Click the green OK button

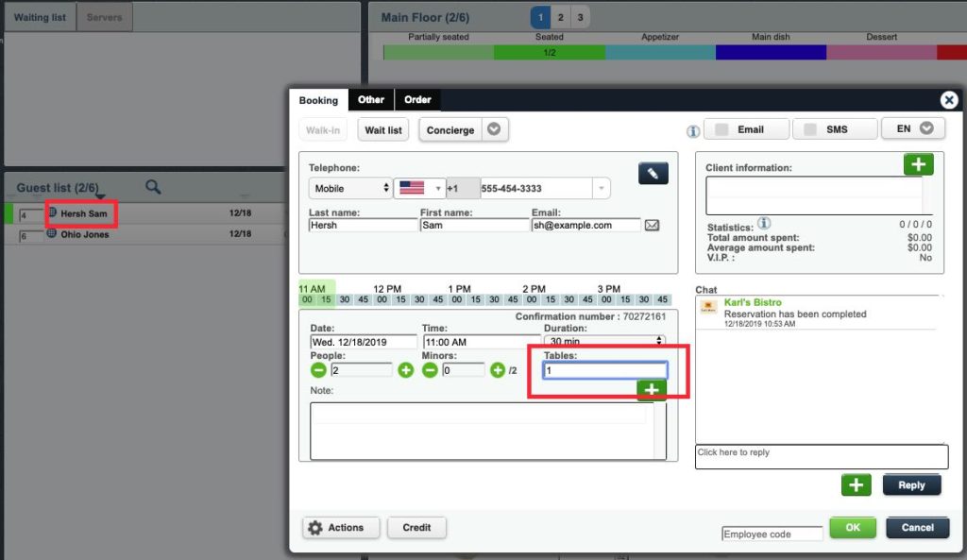coord(853,528)
